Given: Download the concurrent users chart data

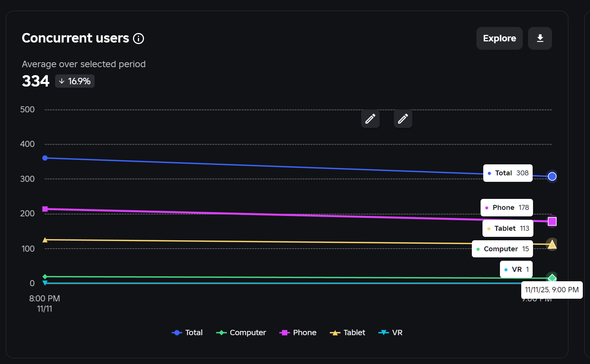Looking at the screenshot, I should tap(540, 38).
